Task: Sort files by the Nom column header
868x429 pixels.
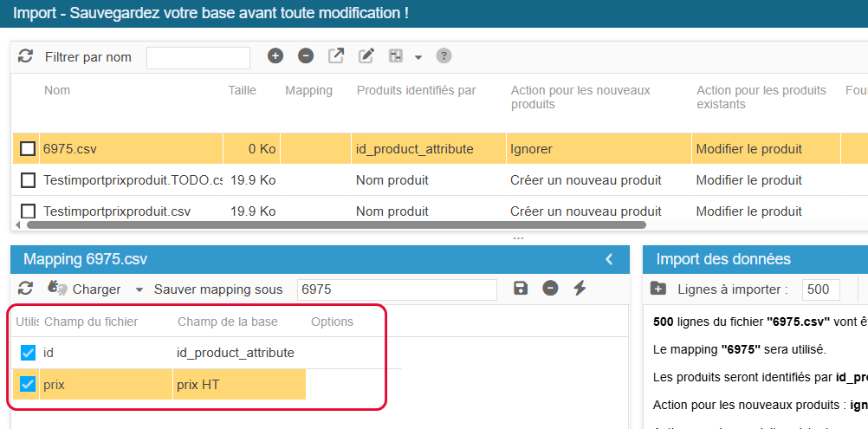Action: (x=57, y=90)
